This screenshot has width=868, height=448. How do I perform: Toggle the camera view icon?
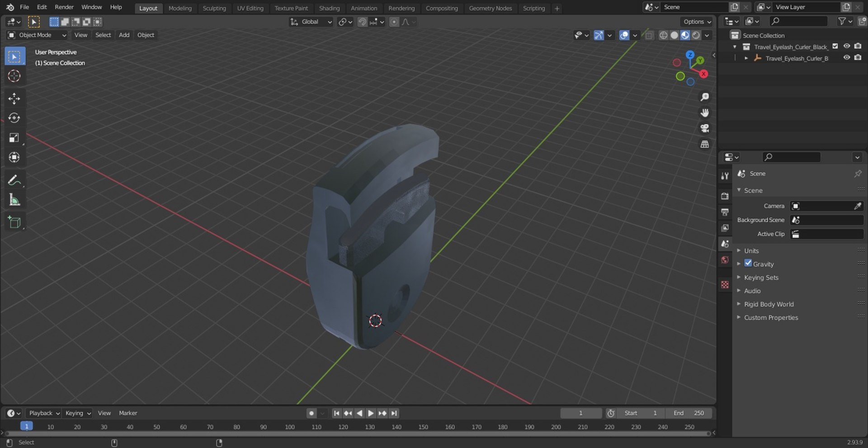704,128
